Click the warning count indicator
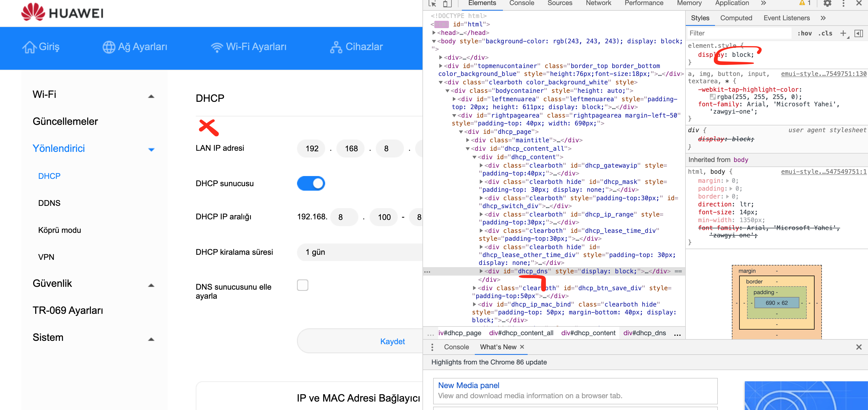Image resolution: width=868 pixels, height=410 pixels. coord(805,3)
